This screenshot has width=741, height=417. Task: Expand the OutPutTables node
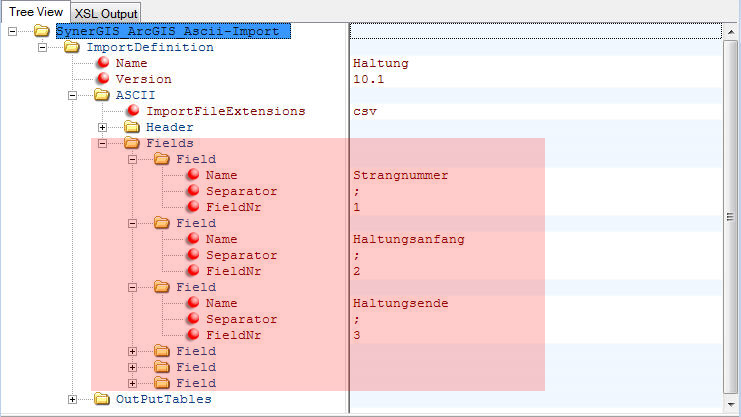click(x=72, y=399)
